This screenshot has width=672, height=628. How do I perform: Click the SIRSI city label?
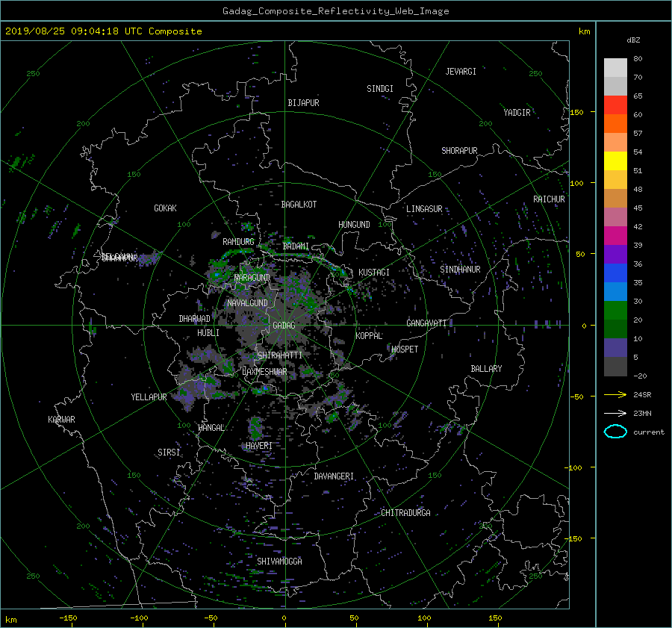pos(169,453)
